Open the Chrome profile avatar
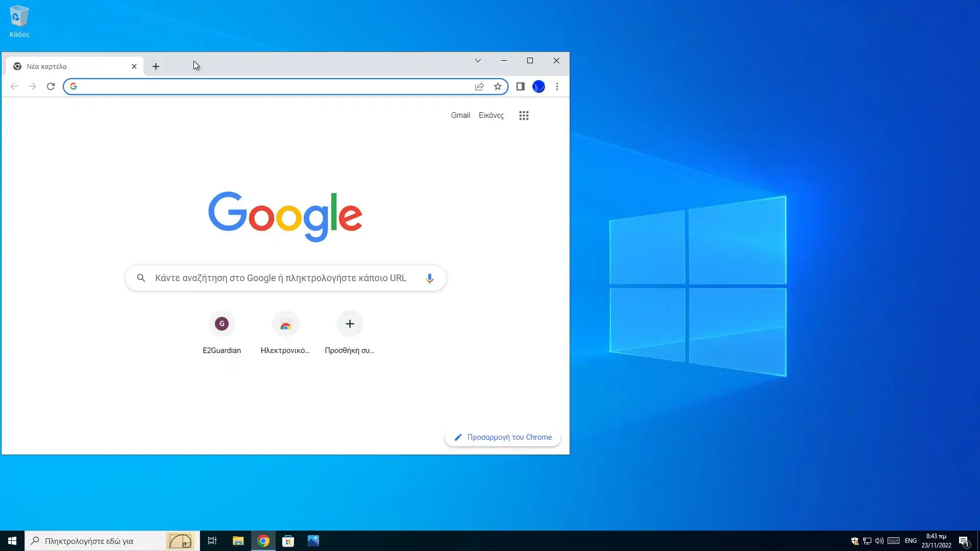Image resolution: width=980 pixels, height=551 pixels. pos(538,86)
